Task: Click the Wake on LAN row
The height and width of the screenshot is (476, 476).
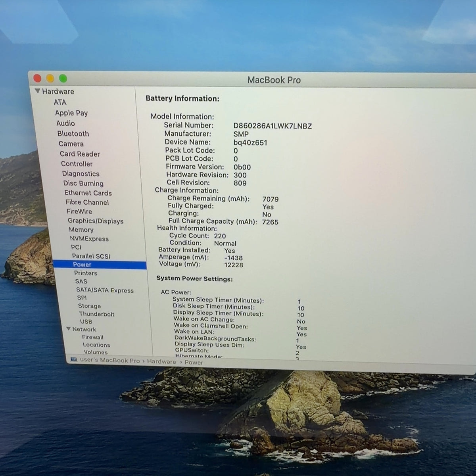Action: 240,332
